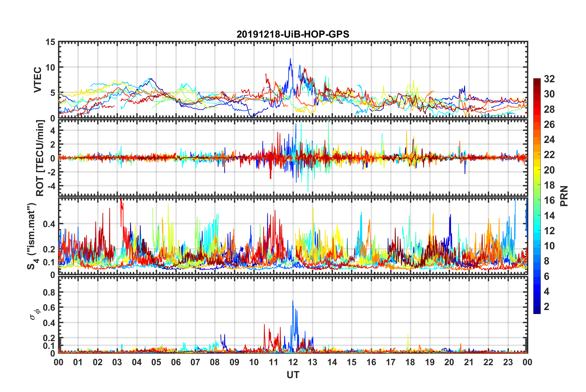The height and width of the screenshot is (392, 586).
Task: Click hour tick 15 on the UT axis
Action: click(x=352, y=362)
